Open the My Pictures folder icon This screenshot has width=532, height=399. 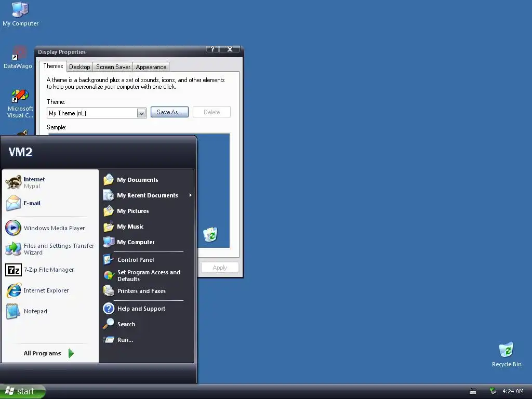tap(109, 211)
